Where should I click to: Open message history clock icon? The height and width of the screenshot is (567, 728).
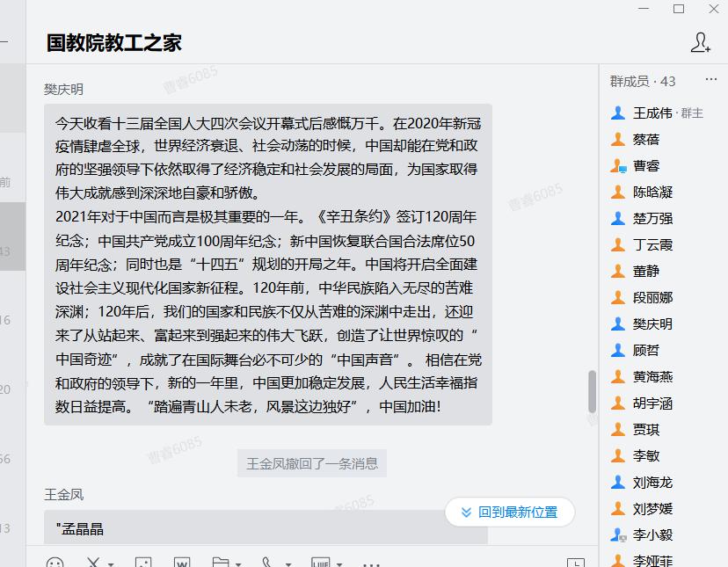click(x=575, y=563)
